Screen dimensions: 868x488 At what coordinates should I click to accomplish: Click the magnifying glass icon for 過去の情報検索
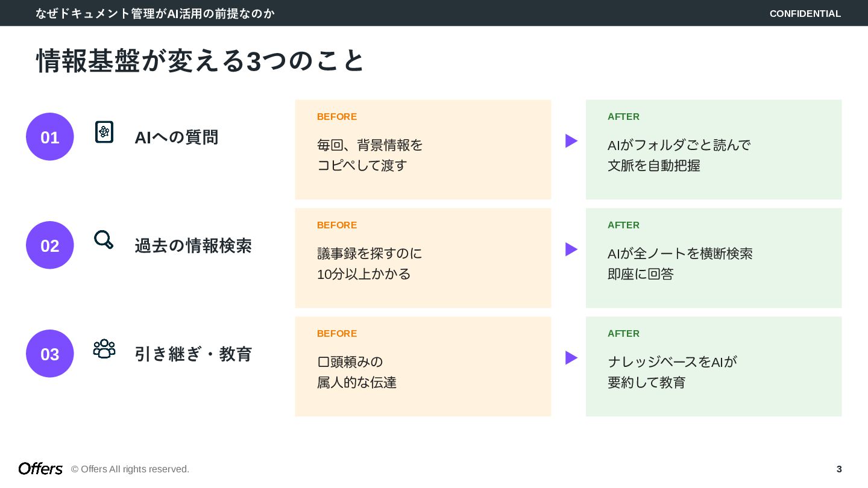coord(104,240)
